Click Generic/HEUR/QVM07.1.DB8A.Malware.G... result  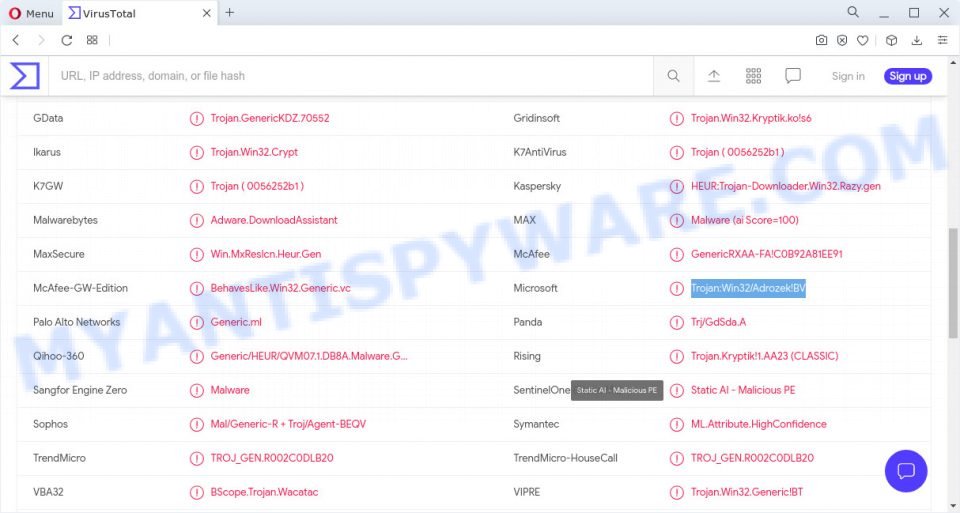309,356
